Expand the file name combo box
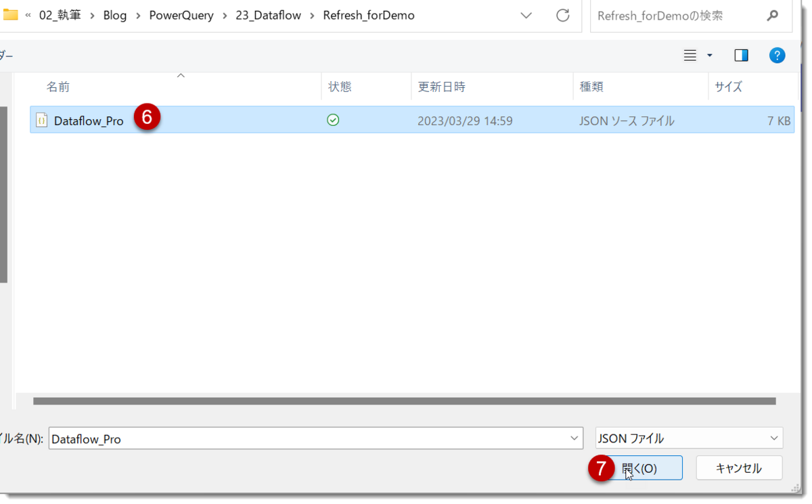 tap(573, 438)
